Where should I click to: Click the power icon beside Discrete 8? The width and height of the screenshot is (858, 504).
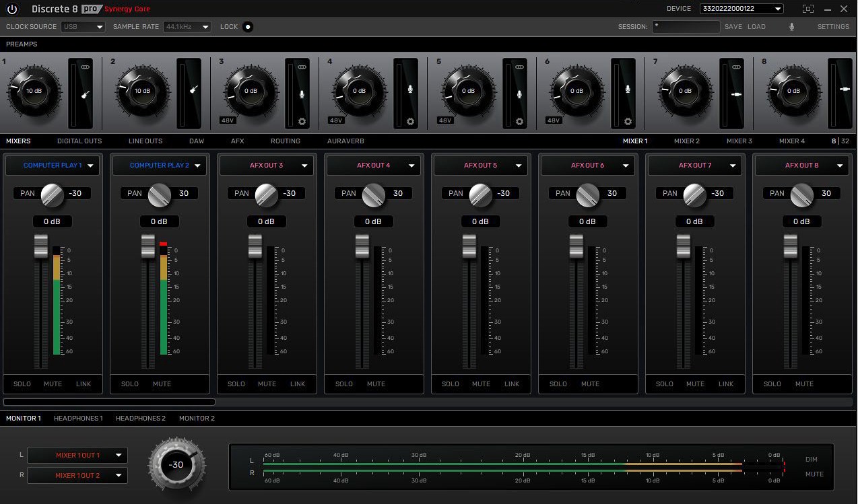12,9
